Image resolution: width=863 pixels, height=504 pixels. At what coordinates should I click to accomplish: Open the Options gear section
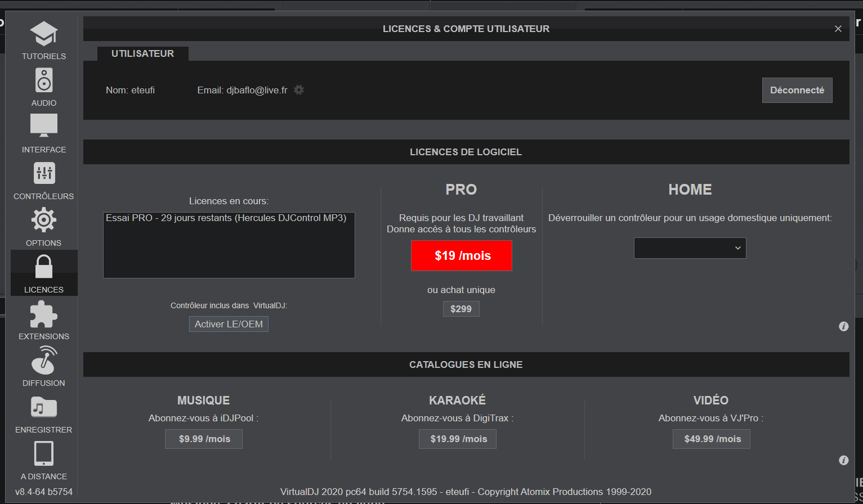[44, 227]
